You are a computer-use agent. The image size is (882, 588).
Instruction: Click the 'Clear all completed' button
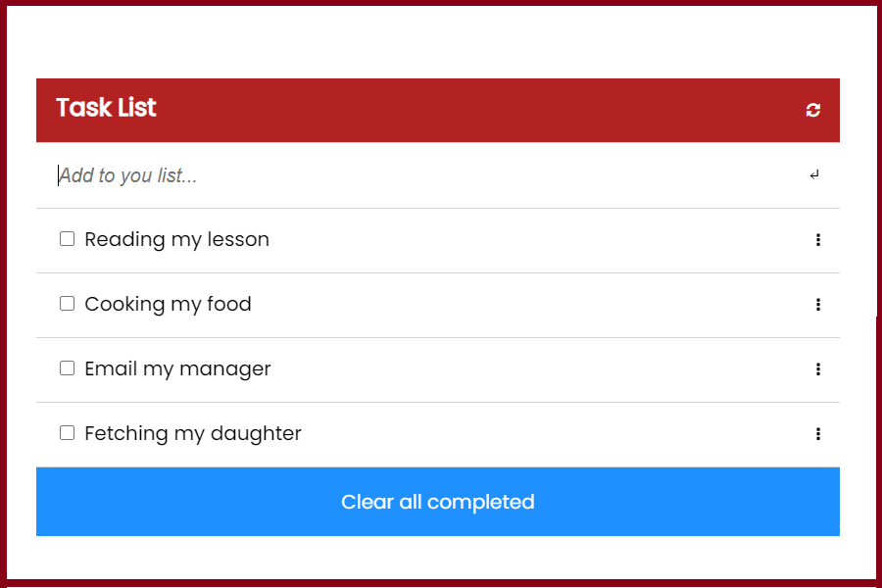pos(437,502)
